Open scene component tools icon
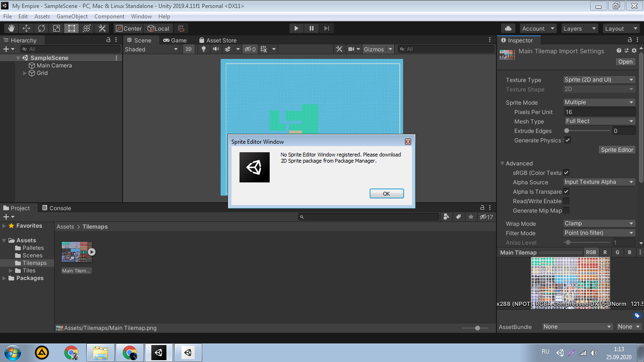This screenshot has width=644, height=362. coord(339,49)
